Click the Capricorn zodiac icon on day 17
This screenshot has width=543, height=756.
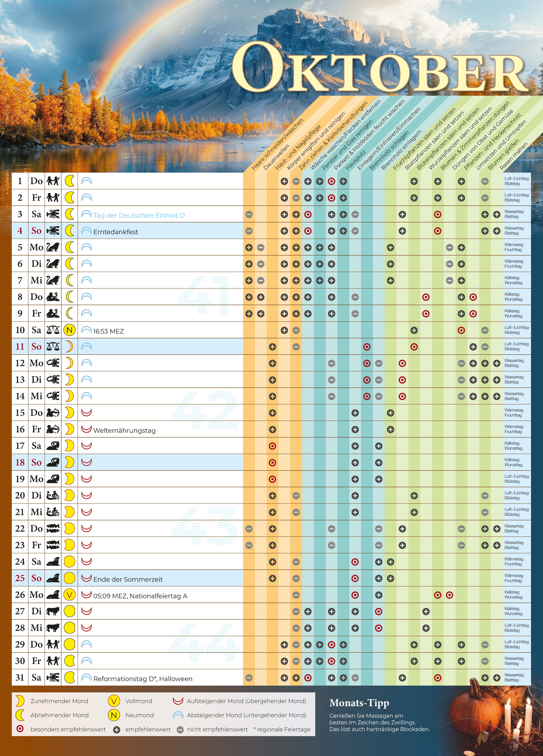[x=53, y=446]
